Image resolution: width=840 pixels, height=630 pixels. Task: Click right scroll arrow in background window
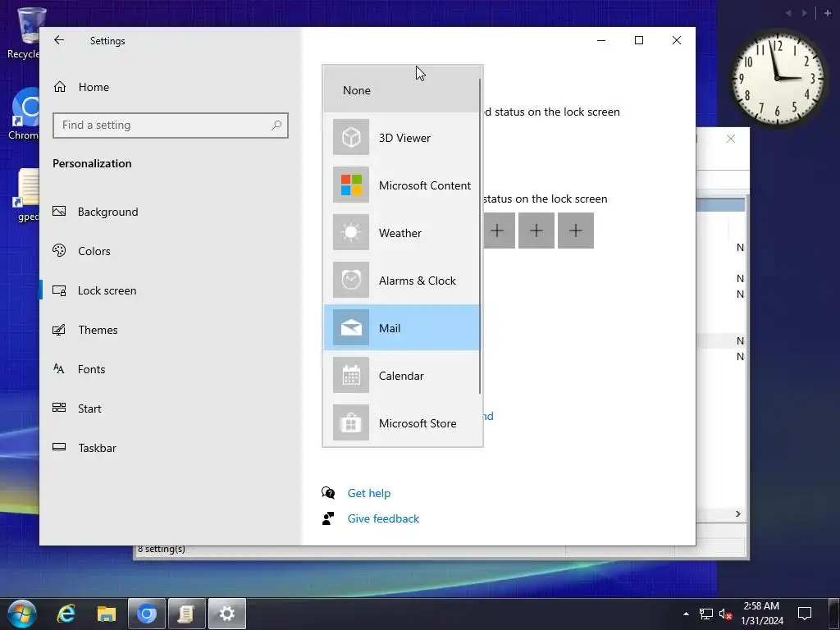737,514
